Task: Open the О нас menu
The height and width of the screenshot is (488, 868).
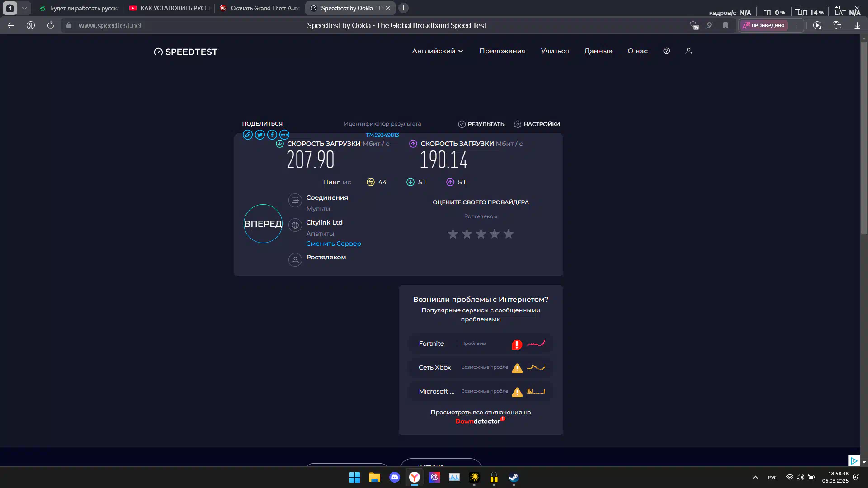Action: [x=637, y=51]
